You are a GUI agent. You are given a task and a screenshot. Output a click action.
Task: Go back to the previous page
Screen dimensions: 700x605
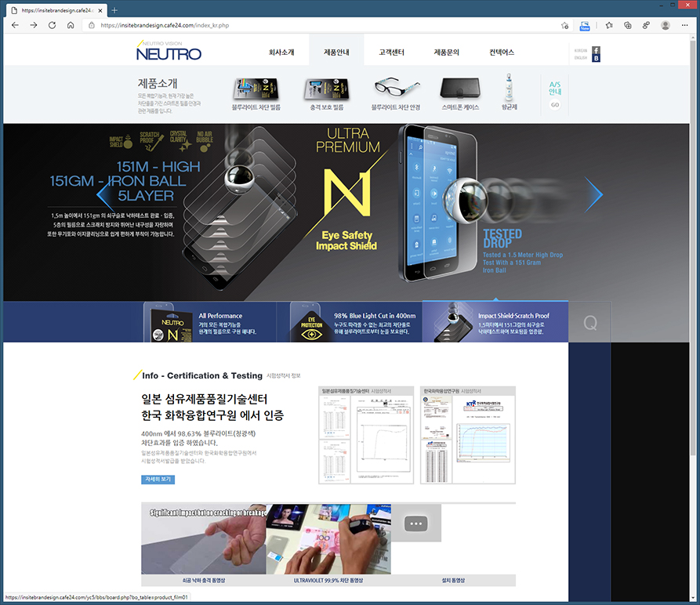pos(15,25)
